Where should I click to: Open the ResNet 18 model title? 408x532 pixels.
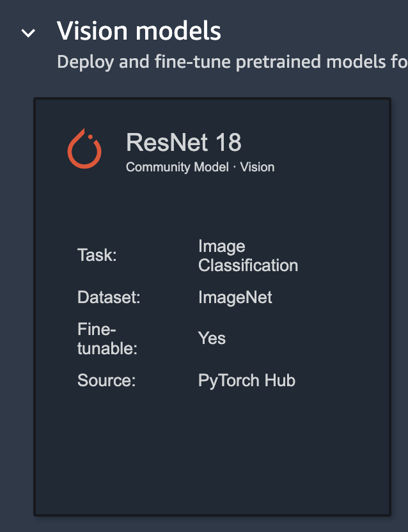(184, 142)
